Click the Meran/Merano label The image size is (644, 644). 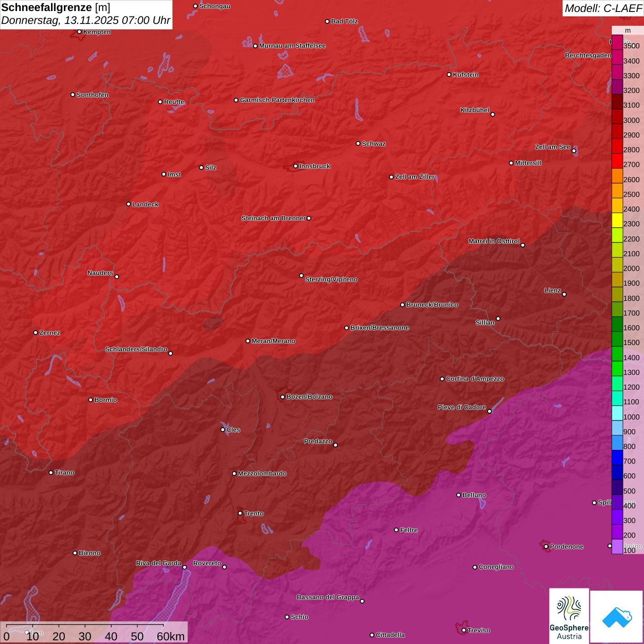pos(273,341)
